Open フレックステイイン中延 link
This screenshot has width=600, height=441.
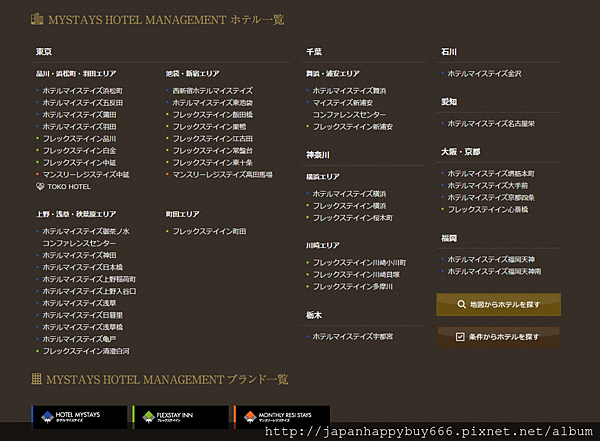(79, 163)
